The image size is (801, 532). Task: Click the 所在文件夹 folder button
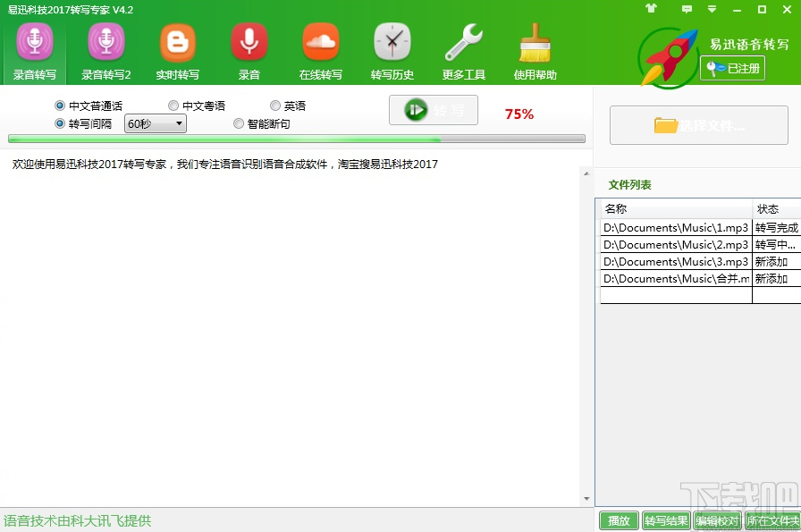(x=772, y=519)
